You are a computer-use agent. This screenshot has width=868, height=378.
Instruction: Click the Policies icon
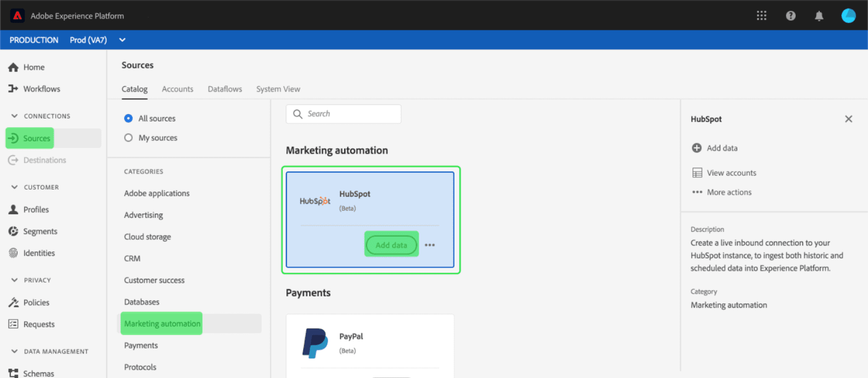pos(13,302)
